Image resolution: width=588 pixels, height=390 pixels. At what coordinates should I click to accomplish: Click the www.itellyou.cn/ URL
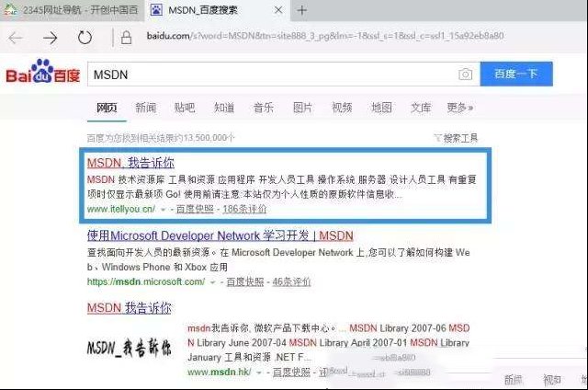121,209
